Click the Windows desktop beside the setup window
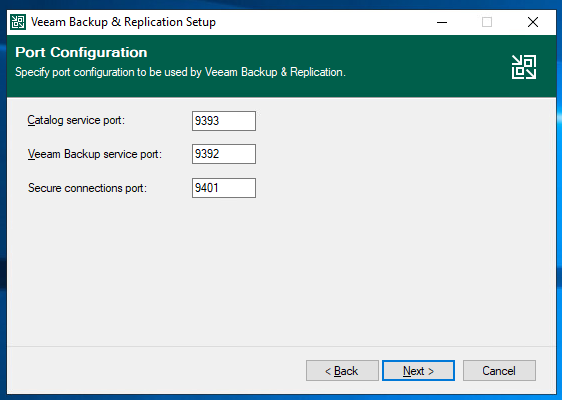Screen dimensions: 562x400 coord(559,215)
